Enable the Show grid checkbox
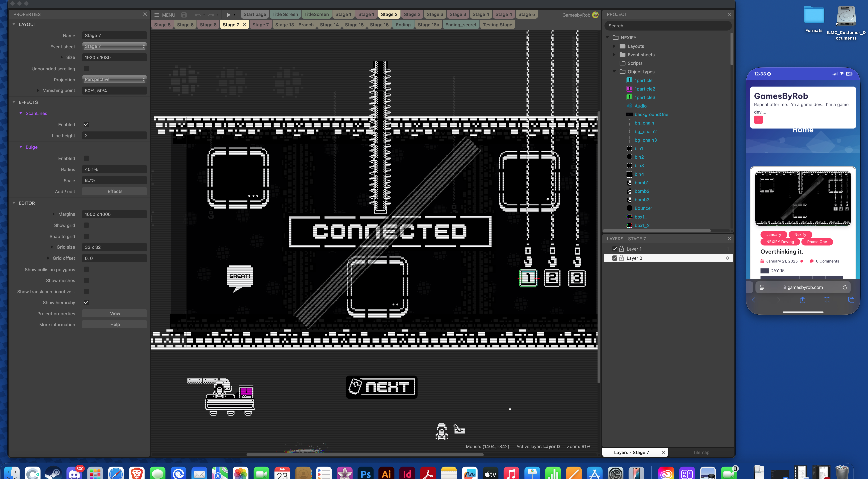868x479 pixels. 86,225
